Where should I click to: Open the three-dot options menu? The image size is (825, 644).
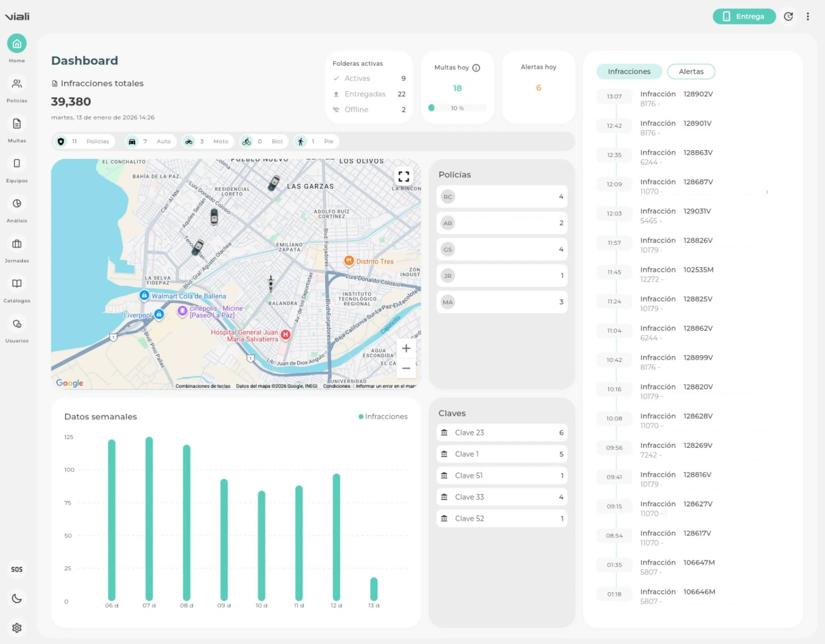808,17
